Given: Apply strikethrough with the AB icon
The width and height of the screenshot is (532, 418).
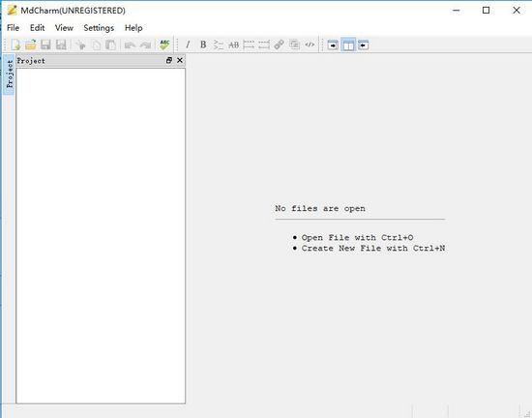Looking at the screenshot, I should (x=233, y=45).
